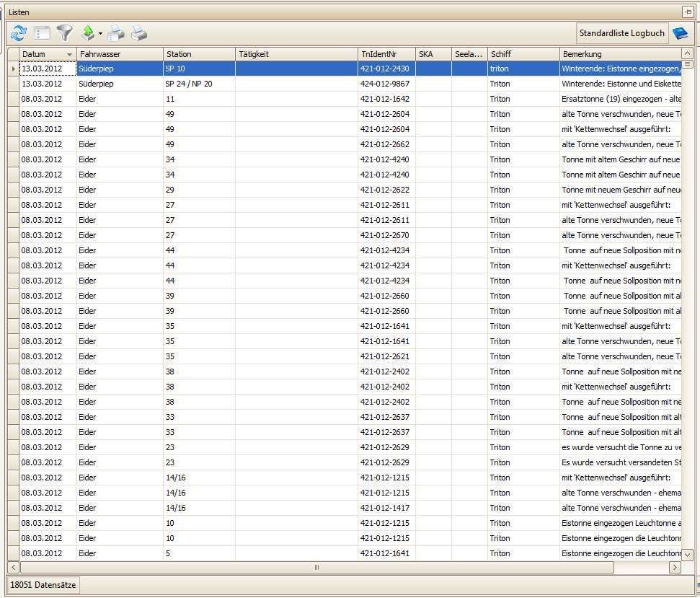The image size is (700, 598).
Task: Click the green arrow export icon
Action: [x=89, y=33]
